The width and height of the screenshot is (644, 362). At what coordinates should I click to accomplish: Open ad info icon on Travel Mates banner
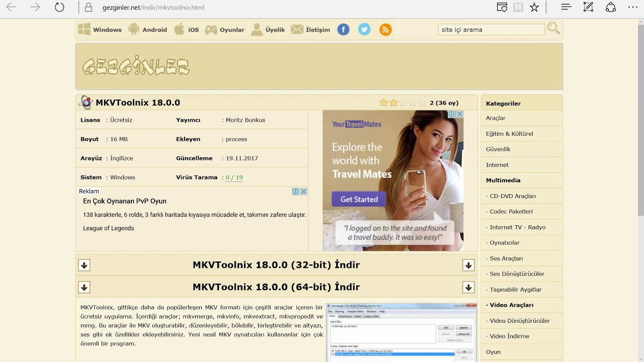[x=452, y=114]
